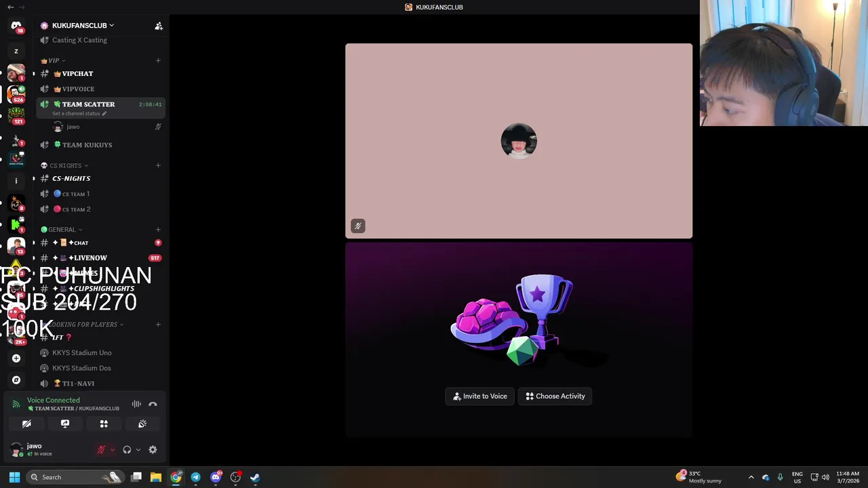Join CS TEAM 1 voice channel
The image size is (868, 488).
[x=101, y=194]
